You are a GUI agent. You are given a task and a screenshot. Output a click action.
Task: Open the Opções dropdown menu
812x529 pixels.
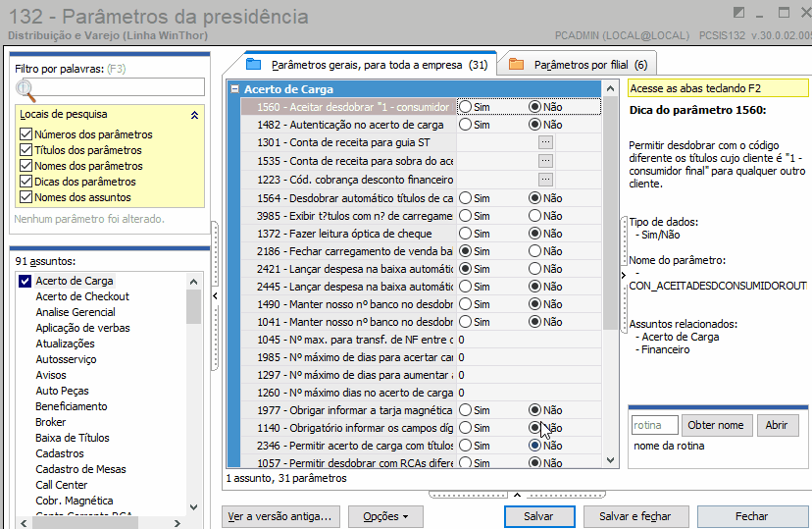(385, 516)
